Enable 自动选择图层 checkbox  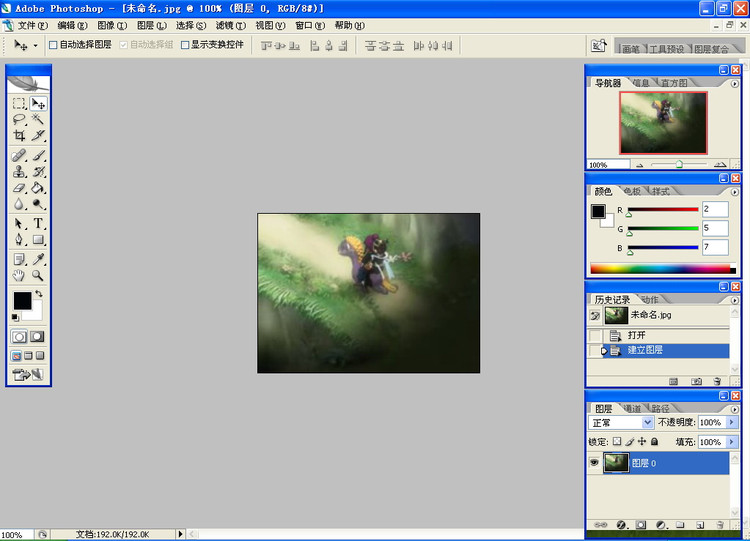pos(53,45)
